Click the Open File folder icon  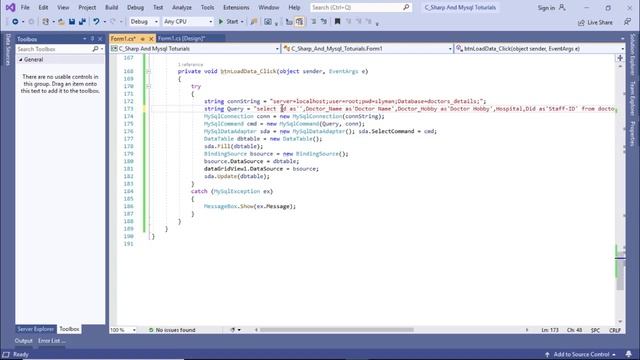click(61, 22)
